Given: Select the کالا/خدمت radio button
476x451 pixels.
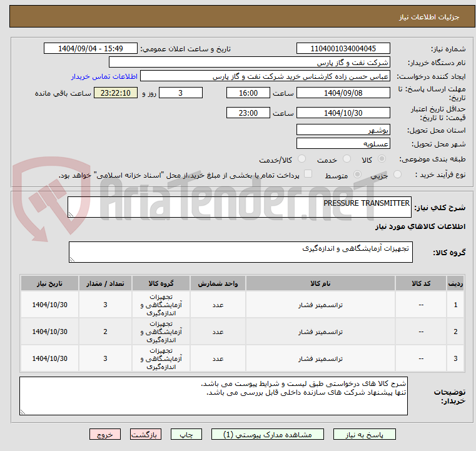Looking at the screenshot, I should (301, 159).
